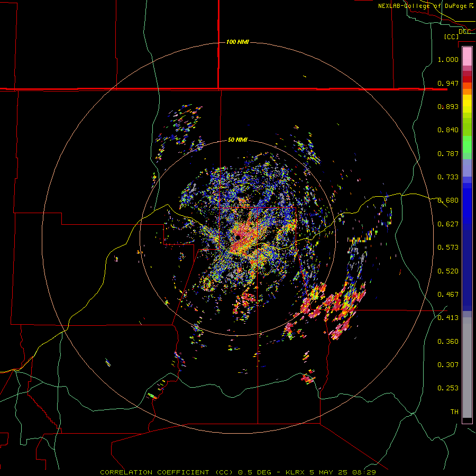Click the 0.733 legend value
The width and height of the screenshot is (476, 476).
[448, 177]
